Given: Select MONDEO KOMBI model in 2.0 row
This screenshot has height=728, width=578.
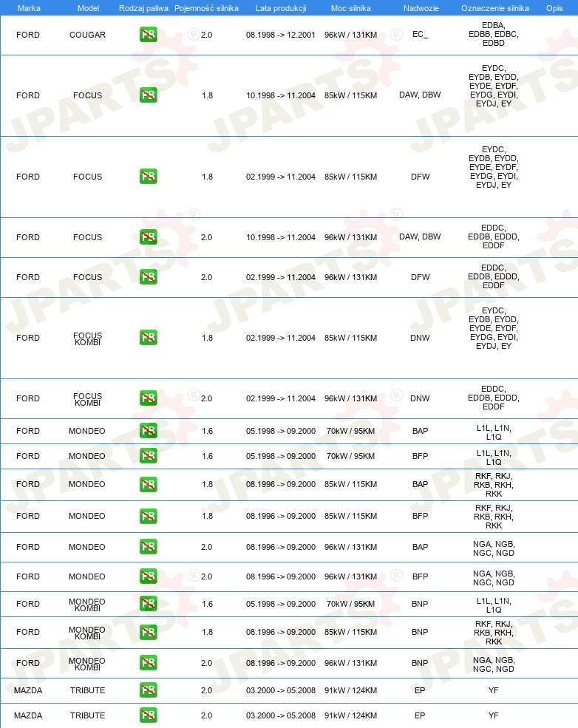Looking at the screenshot, I should (87, 664).
